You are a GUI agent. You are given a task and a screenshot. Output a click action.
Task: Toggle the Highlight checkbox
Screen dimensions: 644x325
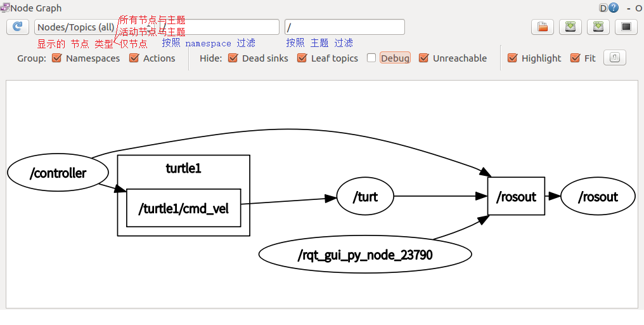click(x=512, y=58)
